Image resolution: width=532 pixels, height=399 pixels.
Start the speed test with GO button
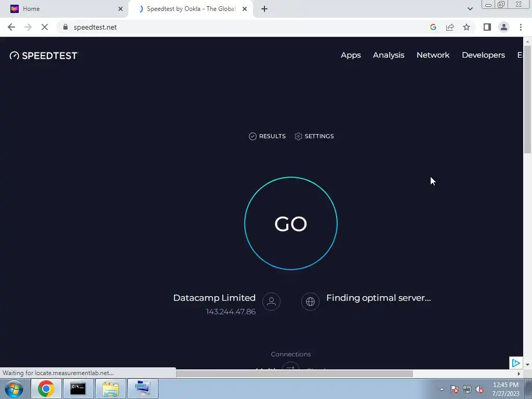pyautogui.click(x=291, y=223)
